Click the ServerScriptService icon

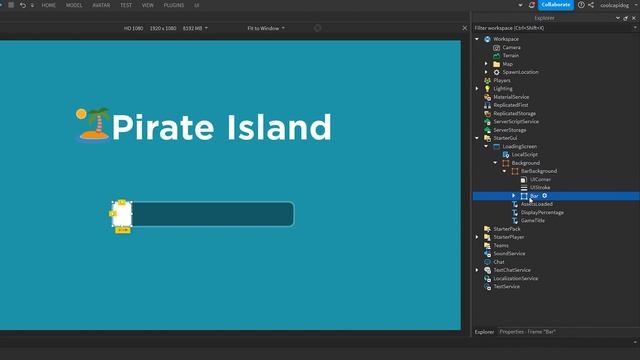[x=487, y=122]
